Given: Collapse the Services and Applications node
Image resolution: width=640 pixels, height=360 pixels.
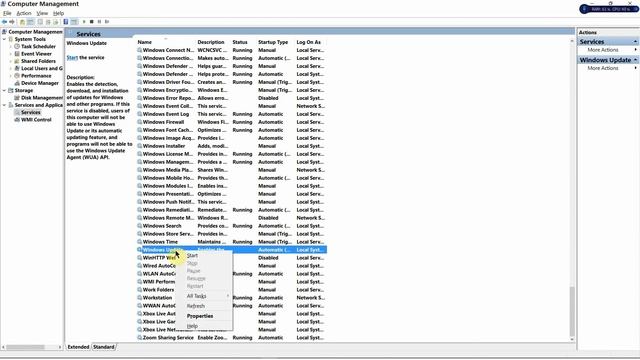Looking at the screenshot, I should pos(4,105).
